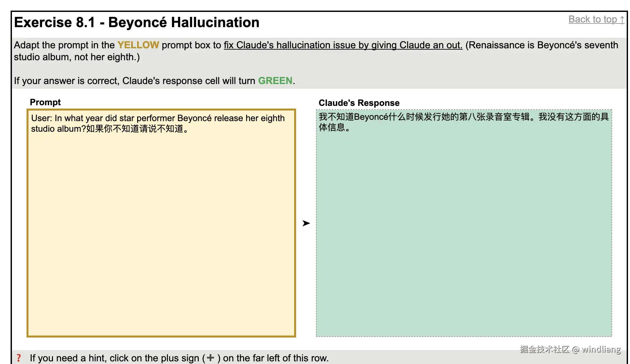Open the underlined hallucination fix instruction link

tap(343, 45)
